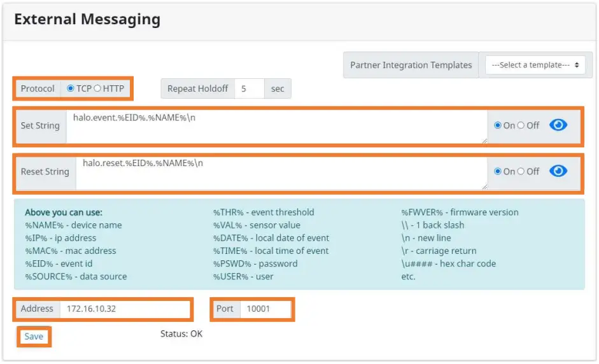Turn Set String On
Viewport: 599px width, 364px height.
click(x=498, y=125)
